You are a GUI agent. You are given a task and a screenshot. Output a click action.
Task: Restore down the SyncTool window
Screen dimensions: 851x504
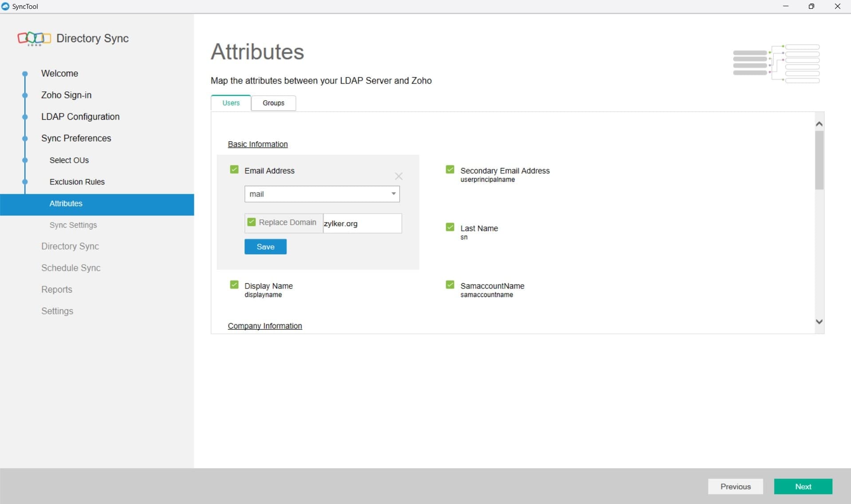(812, 6)
